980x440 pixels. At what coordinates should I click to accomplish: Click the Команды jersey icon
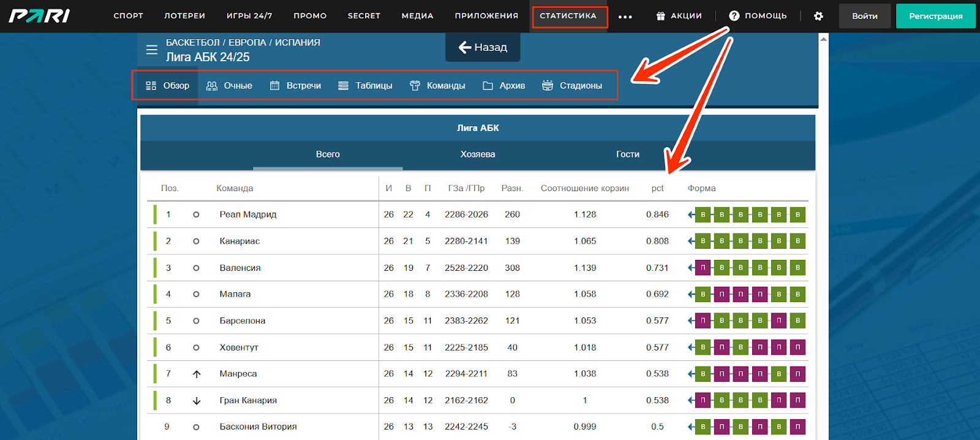click(415, 86)
